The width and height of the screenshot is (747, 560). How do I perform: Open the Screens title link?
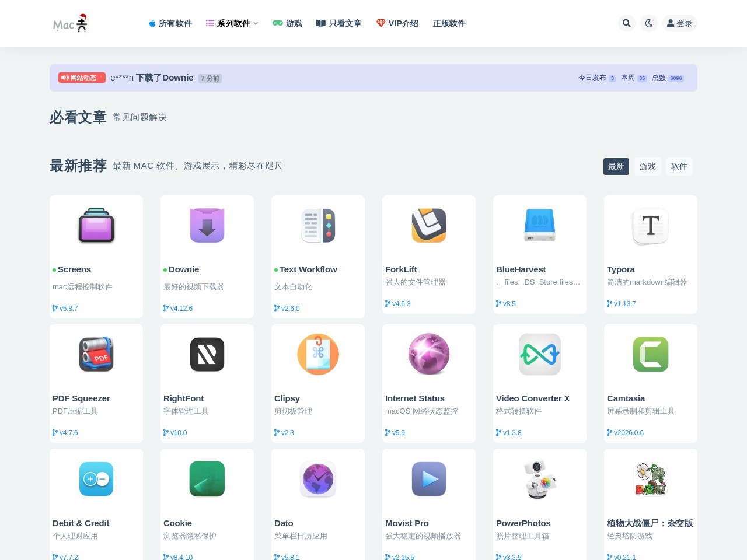click(x=74, y=269)
